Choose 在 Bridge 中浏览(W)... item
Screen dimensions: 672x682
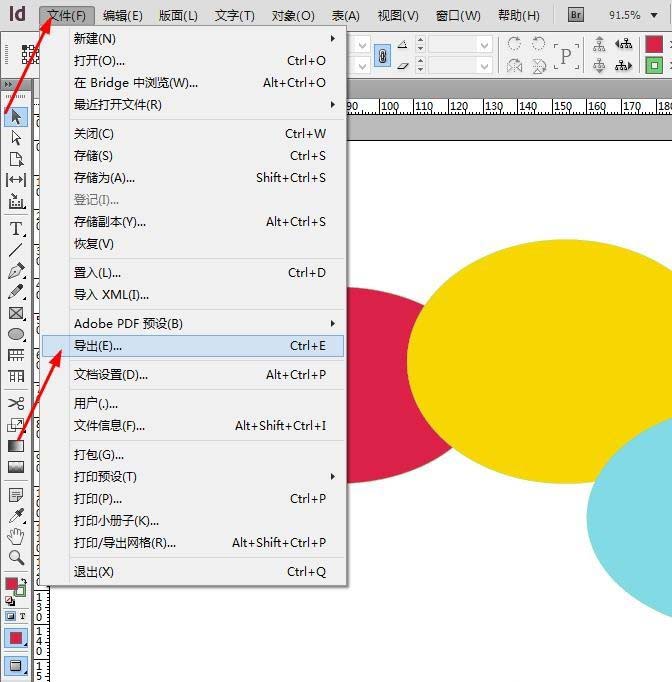pos(193,83)
